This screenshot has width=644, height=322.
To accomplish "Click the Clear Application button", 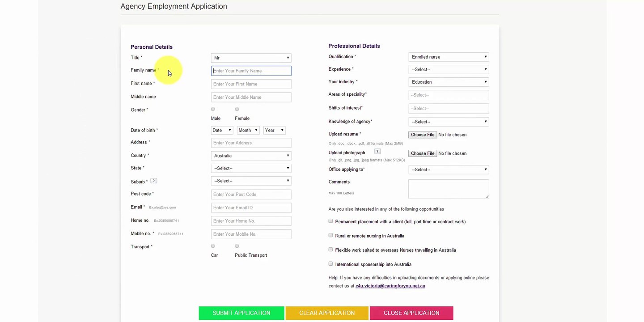I will [x=327, y=313].
